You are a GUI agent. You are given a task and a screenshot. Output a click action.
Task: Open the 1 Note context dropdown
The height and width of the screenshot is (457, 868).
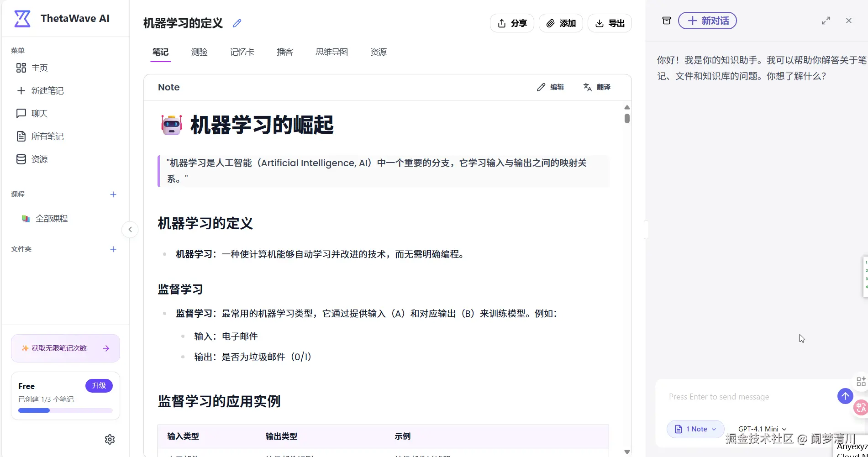coord(695,429)
